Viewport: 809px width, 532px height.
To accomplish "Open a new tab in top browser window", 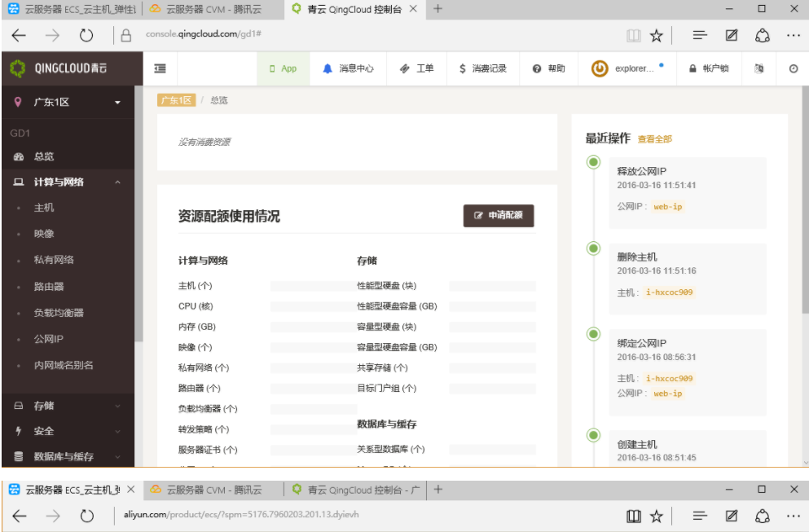I will click(x=438, y=9).
